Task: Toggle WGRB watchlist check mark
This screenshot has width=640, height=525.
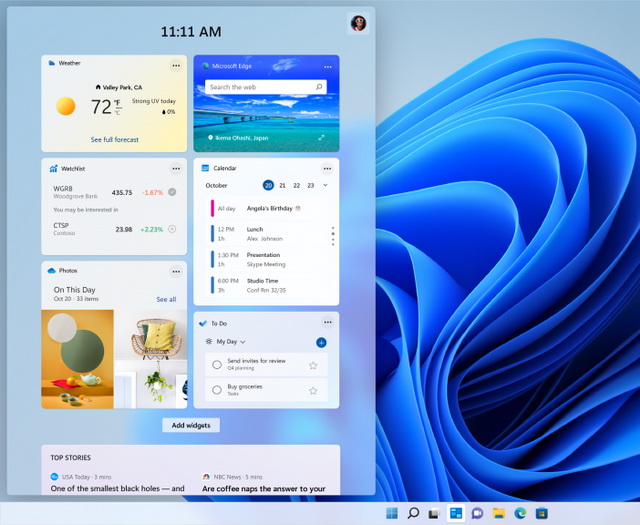Action: pyautogui.click(x=172, y=192)
